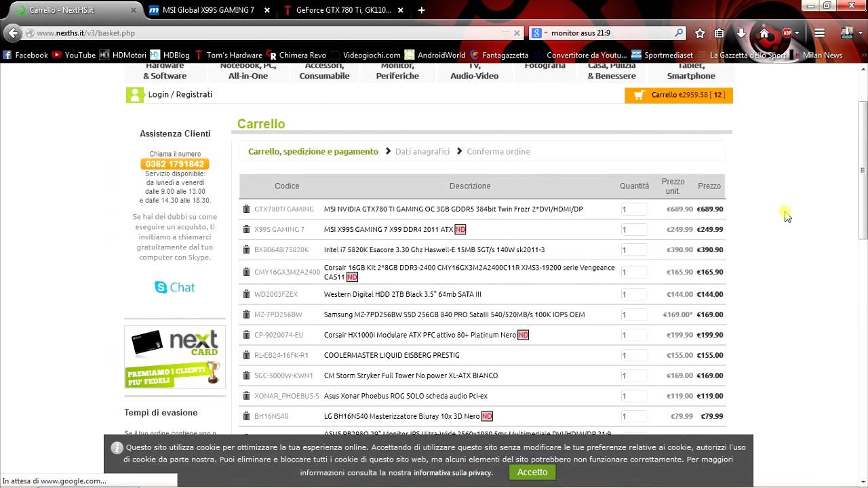
Task: Open the downloads arrow icon
Action: pos(741,33)
